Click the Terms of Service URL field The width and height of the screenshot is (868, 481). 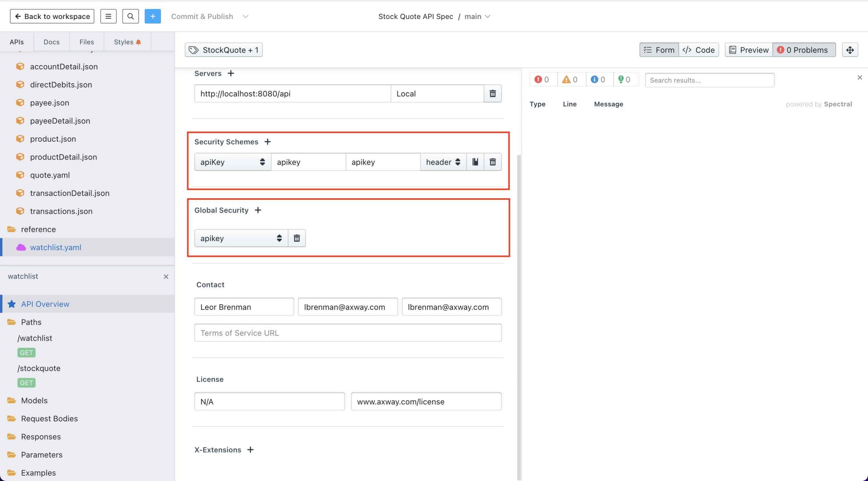[348, 333]
